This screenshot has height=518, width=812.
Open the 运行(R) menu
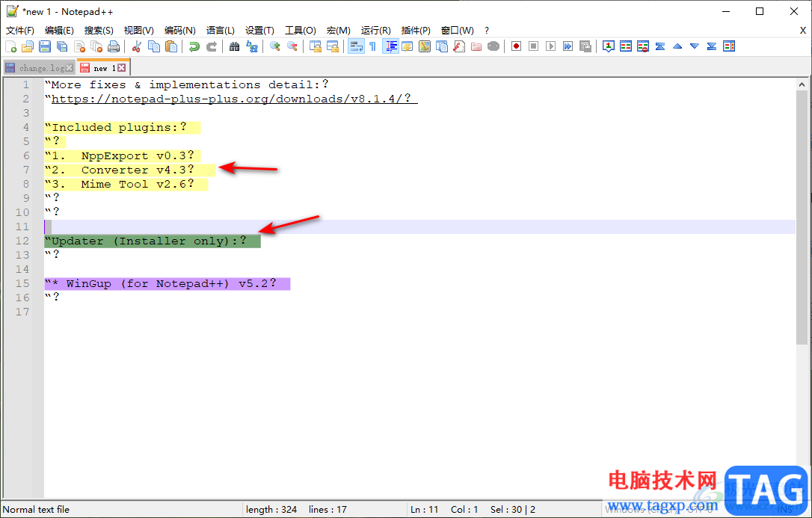click(x=376, y=31)
